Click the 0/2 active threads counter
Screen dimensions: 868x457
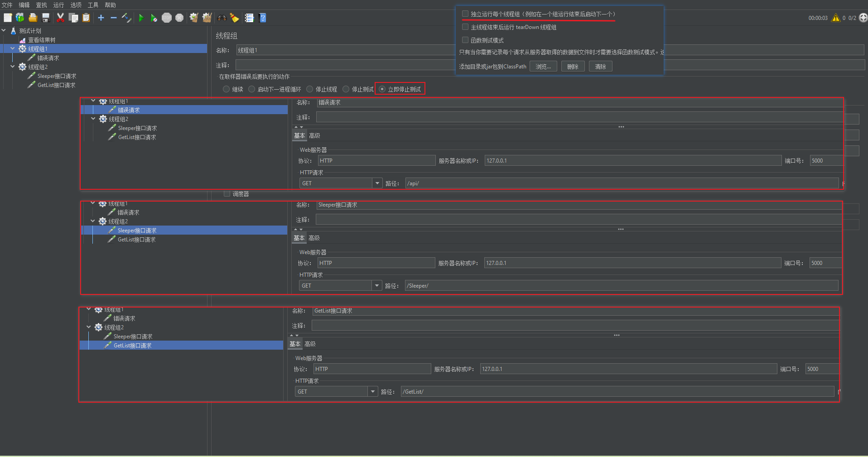(852, 18)
